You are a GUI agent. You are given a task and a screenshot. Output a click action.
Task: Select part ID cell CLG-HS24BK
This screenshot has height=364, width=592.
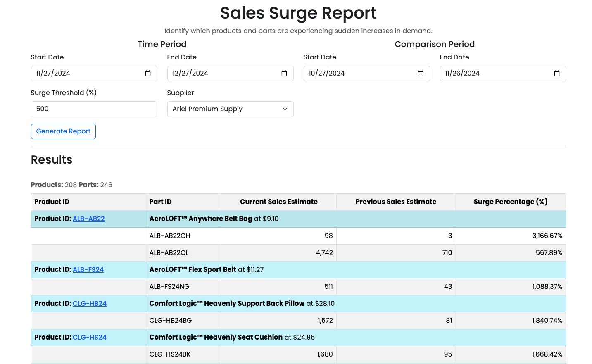pyautogui.click(x=183, y=354)
